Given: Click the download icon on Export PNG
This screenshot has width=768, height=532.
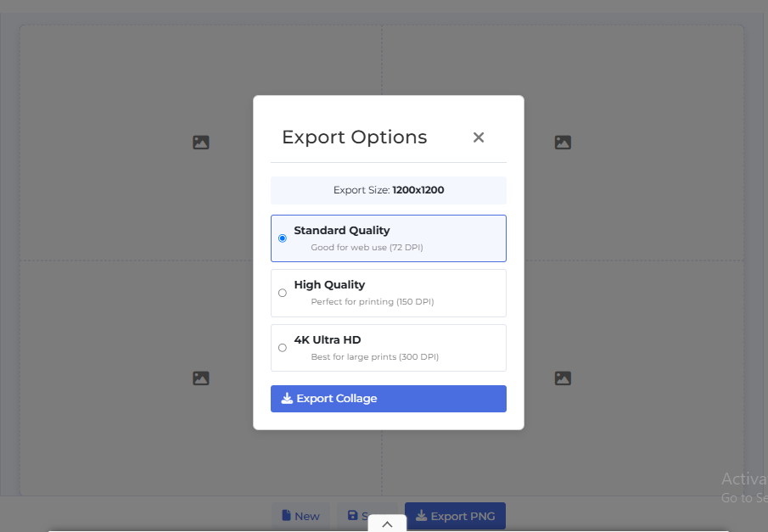Looking at the screenshot, I should coord(421,515).
